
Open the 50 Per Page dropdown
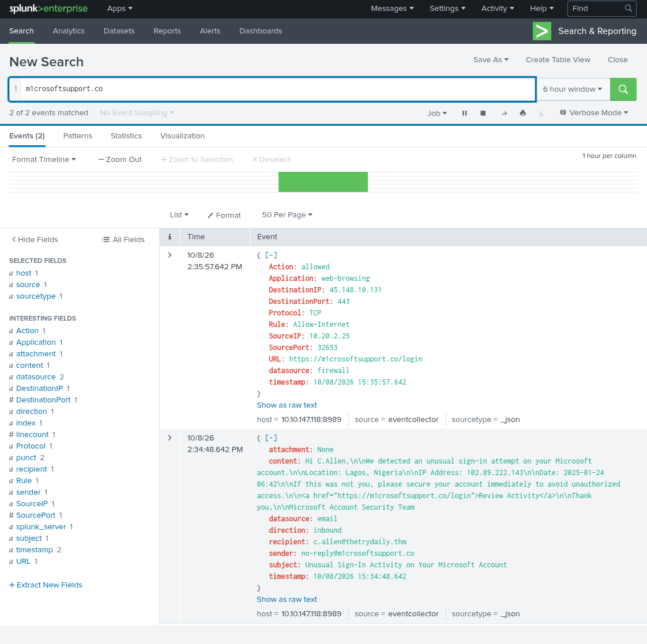coord(287,215)
